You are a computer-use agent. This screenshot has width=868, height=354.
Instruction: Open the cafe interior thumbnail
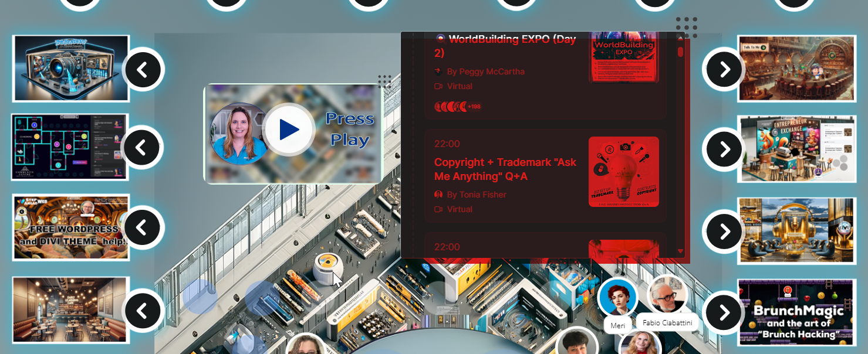point(71,310)
